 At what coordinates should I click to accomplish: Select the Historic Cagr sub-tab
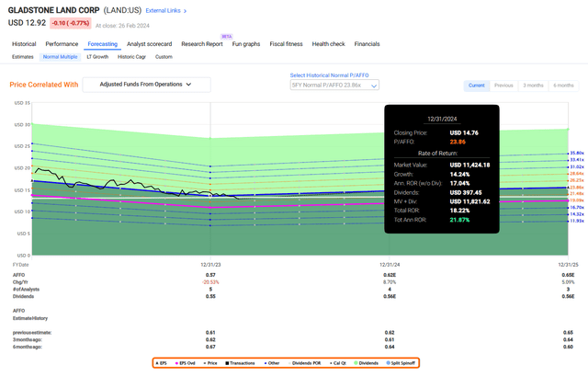pos(131,57)
